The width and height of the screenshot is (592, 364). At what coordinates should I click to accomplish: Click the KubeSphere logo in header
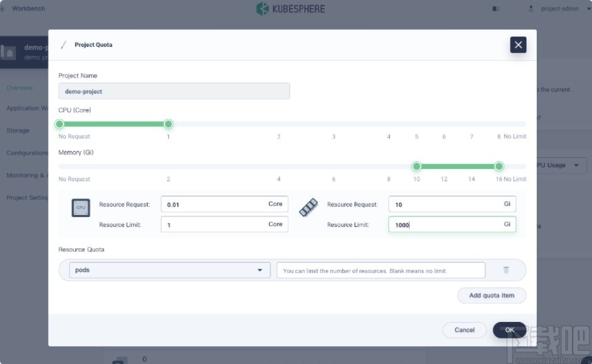tap(290, 8)
